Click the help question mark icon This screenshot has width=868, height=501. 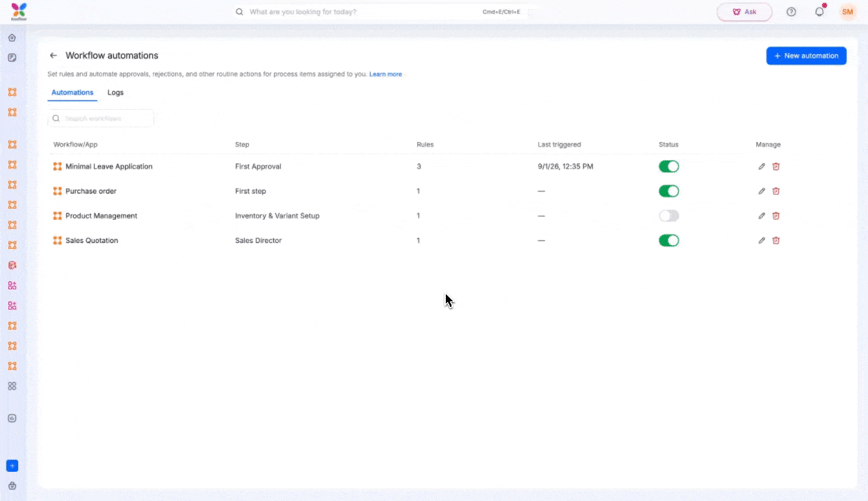point(791,12)
